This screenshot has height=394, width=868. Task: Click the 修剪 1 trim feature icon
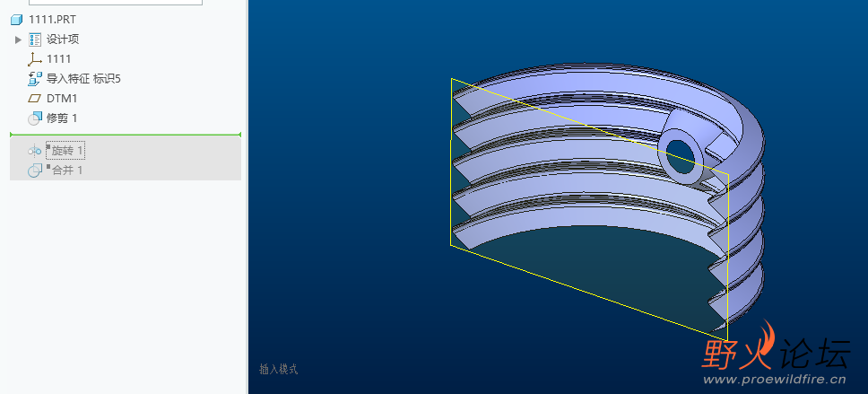[x=35, y=118]
